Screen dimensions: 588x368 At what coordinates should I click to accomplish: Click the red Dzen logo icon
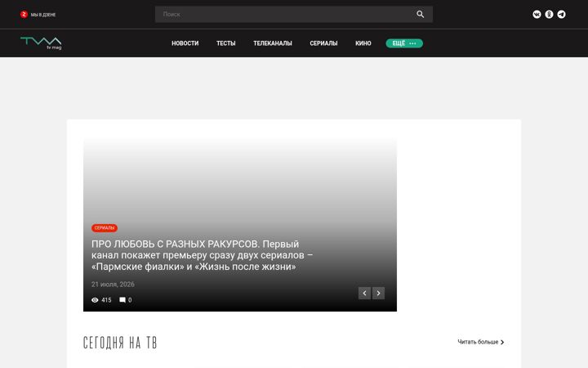pyautogui.click(x=24, y=14)
